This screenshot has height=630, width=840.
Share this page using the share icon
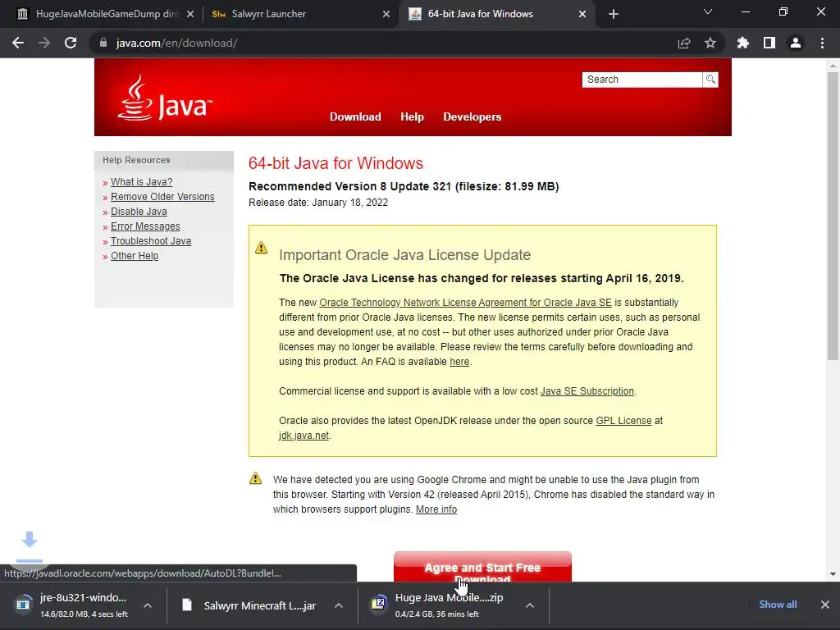pyautogui.click(x=684, y=43)
